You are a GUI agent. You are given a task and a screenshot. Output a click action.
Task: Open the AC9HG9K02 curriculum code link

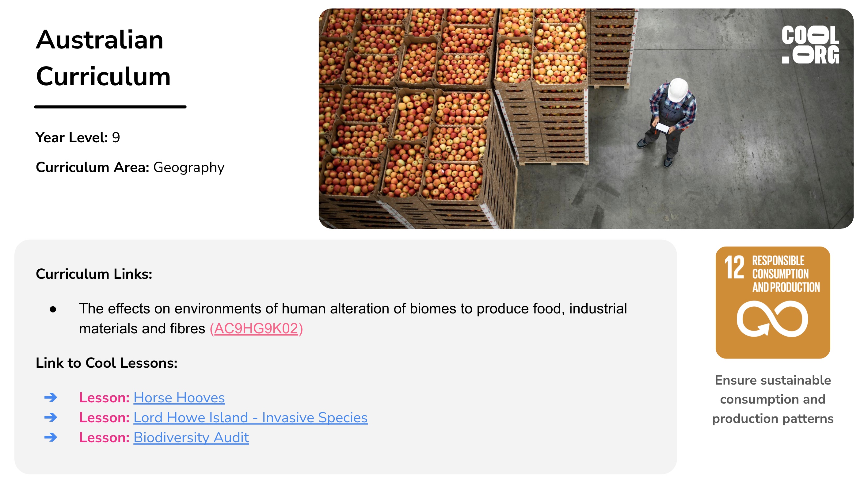257,328
